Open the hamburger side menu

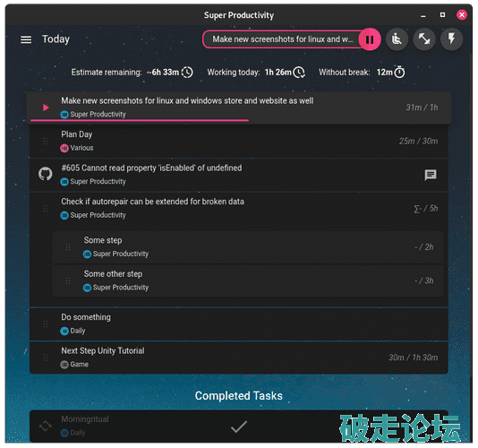(x=26, y=39)
